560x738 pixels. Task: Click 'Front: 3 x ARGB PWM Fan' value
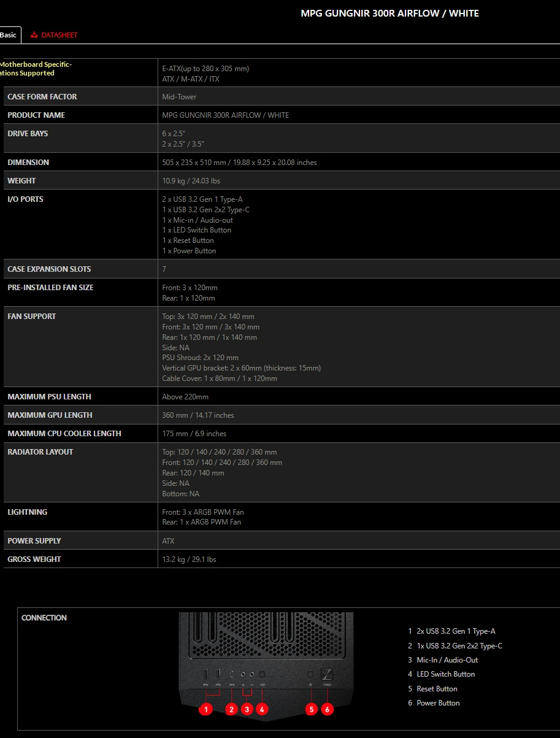point(203,512)
